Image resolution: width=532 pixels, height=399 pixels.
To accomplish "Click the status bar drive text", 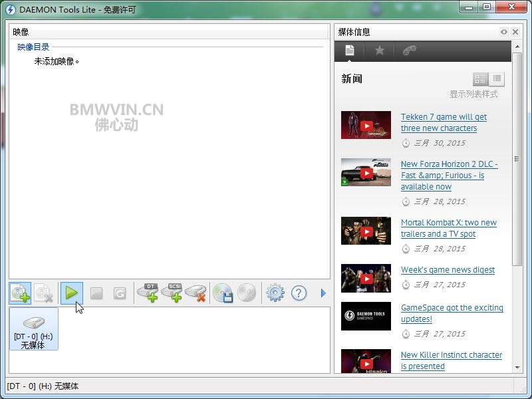I will [x=43, y=386].
